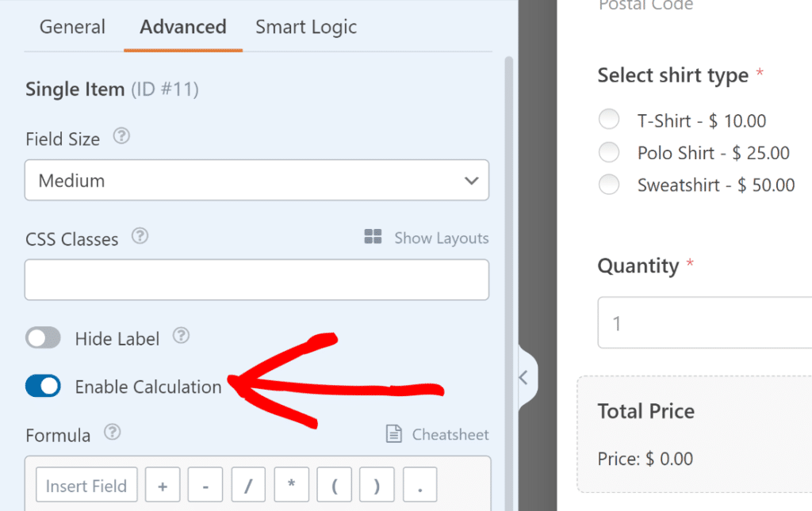Select the Sweatshirt radio option
The height and width of the screenshot is (511, 812).
coord(609,184)
